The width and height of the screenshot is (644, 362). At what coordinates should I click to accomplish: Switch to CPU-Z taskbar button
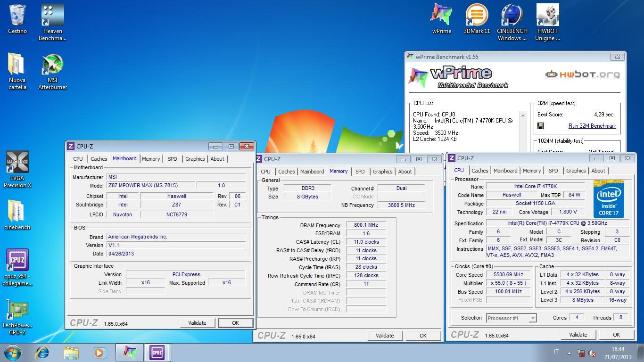point(157,353)
